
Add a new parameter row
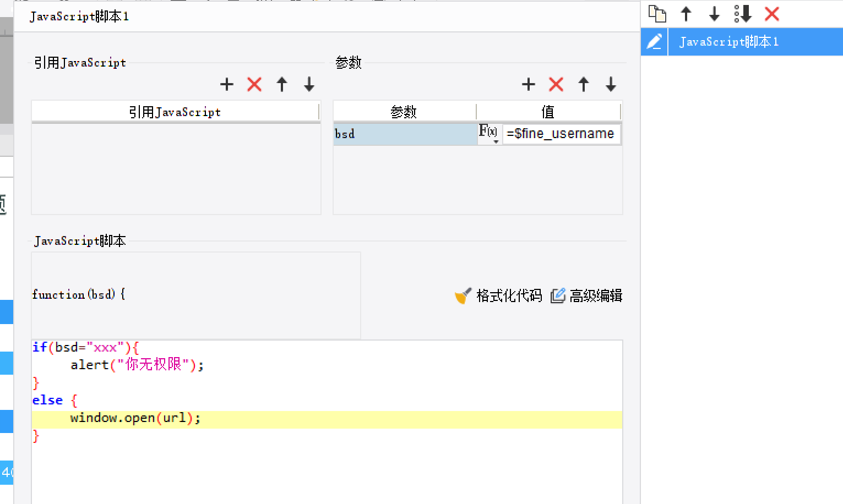click(x=529, y=84)
